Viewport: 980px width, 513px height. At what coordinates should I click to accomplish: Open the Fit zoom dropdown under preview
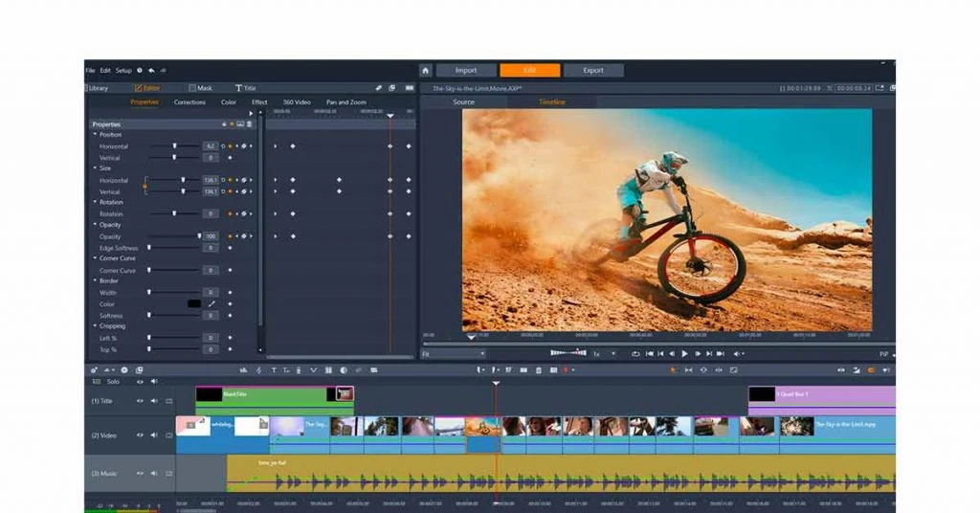pyautogui.click(x=453, y=354)
